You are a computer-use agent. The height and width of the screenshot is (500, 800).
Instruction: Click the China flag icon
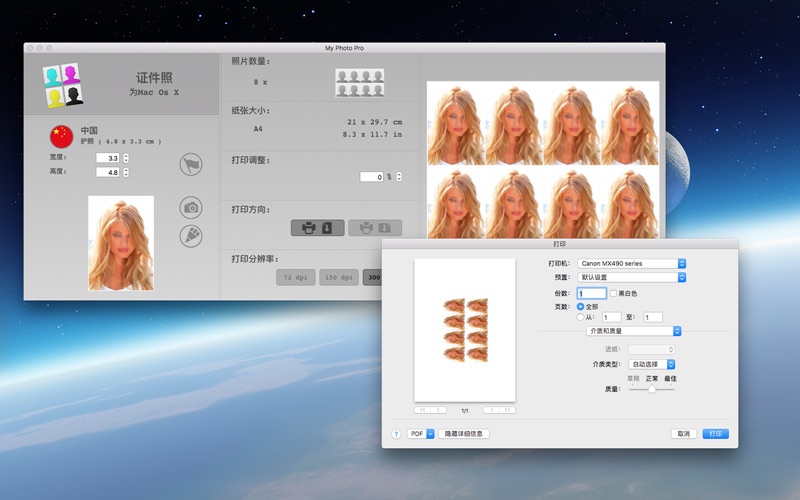coord(61,136)
